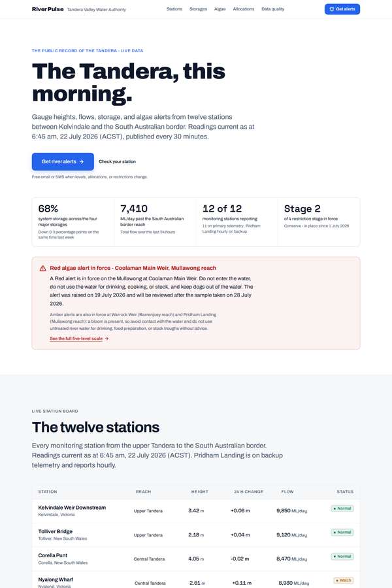The height and width of the screenshot is (588, 392).
Task: Go to the Algae nav section
Action: 220,9
